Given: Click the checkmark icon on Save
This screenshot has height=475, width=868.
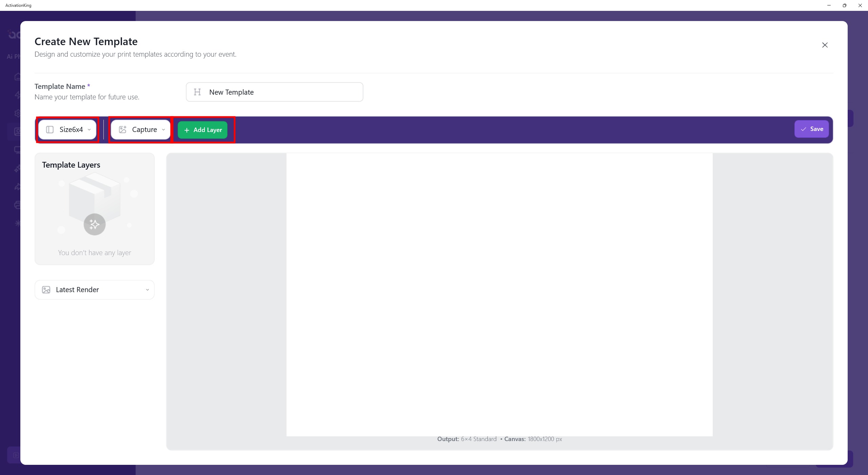Looking at the screenshot, I should [x=803, y=129].
